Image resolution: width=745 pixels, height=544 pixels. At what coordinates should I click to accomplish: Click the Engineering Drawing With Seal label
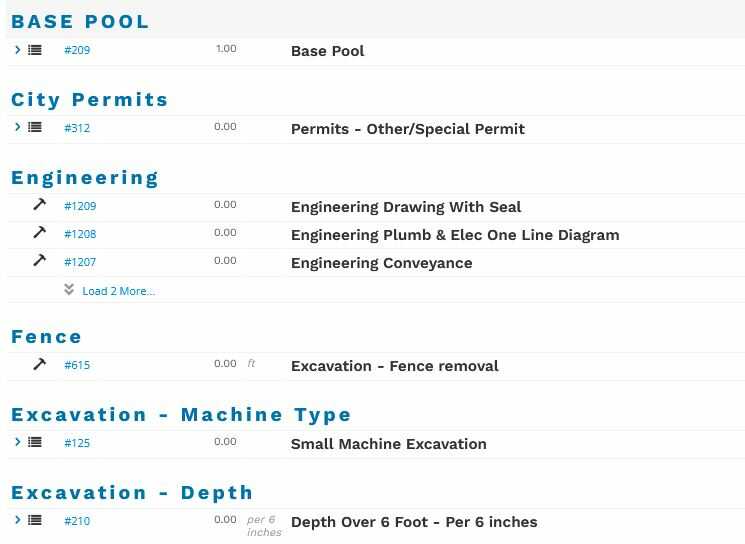click(406, 207)
